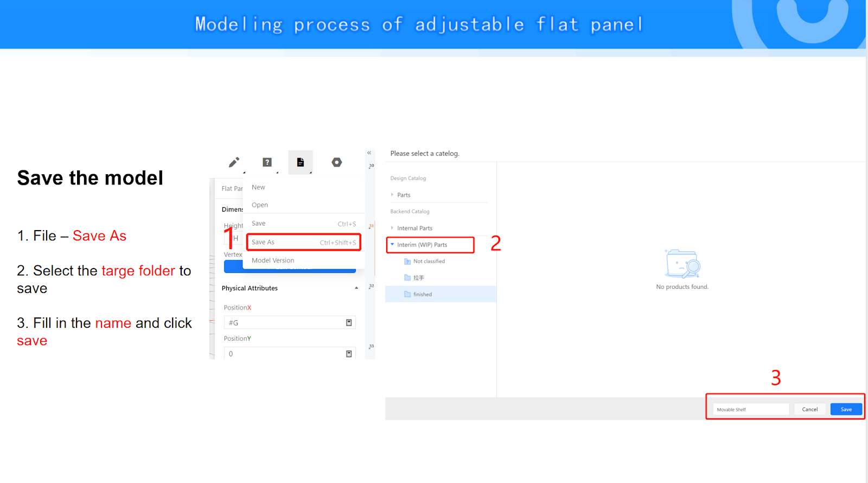Select the Not classified folder

point(429,262)
